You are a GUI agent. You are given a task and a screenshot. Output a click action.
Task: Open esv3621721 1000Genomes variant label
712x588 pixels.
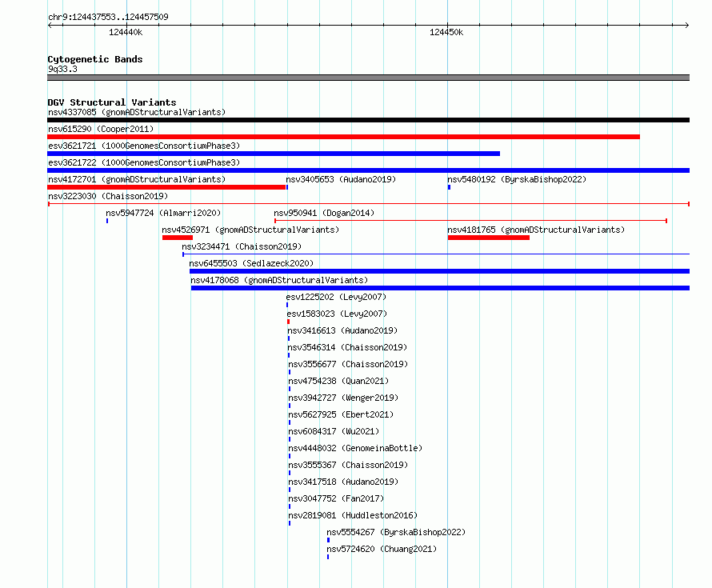tap(144, 146)
